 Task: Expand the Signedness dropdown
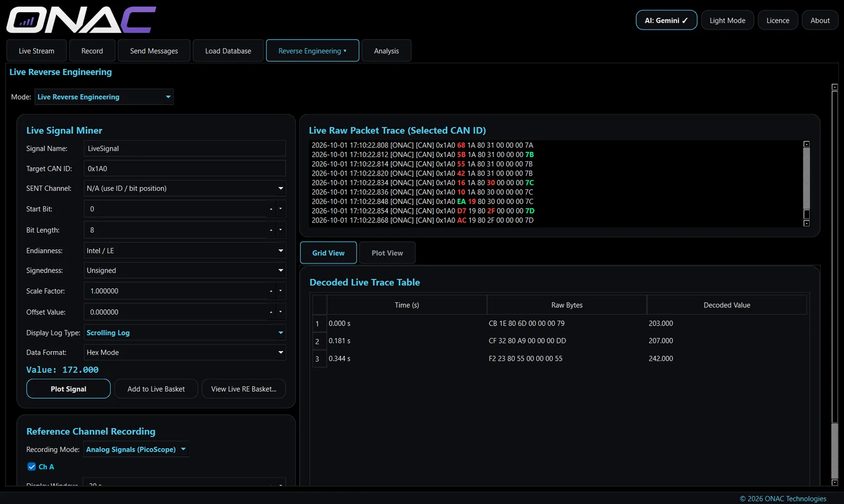click(185, 270)
